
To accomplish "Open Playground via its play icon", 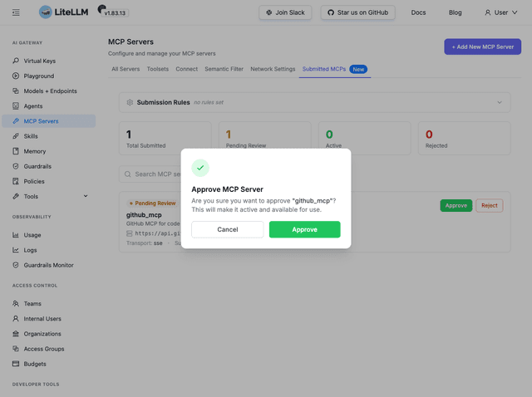I will [16, 76].
